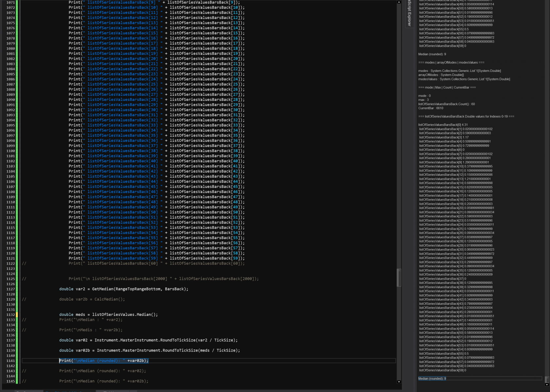Click the Print listOfSeriesValuesBarsBack[45] code line
Screen dimensions: 550x392
coord(157,187)
